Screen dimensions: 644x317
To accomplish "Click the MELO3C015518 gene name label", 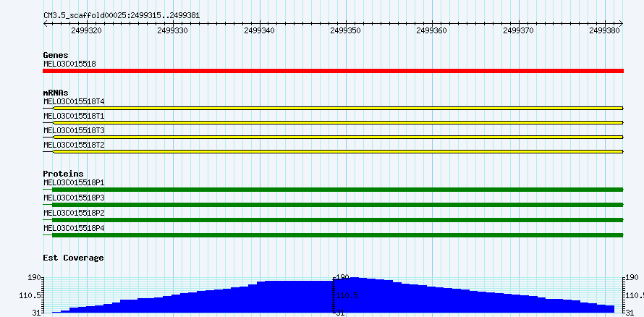I will tap(69, 64).
